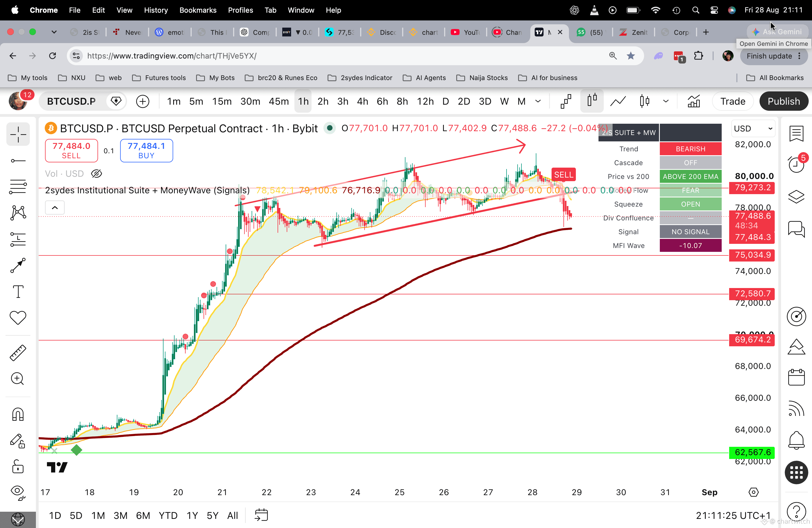Toggle Volume indicator visibility eye
This screenshot has width=812, height=528.
click(97, 174)
